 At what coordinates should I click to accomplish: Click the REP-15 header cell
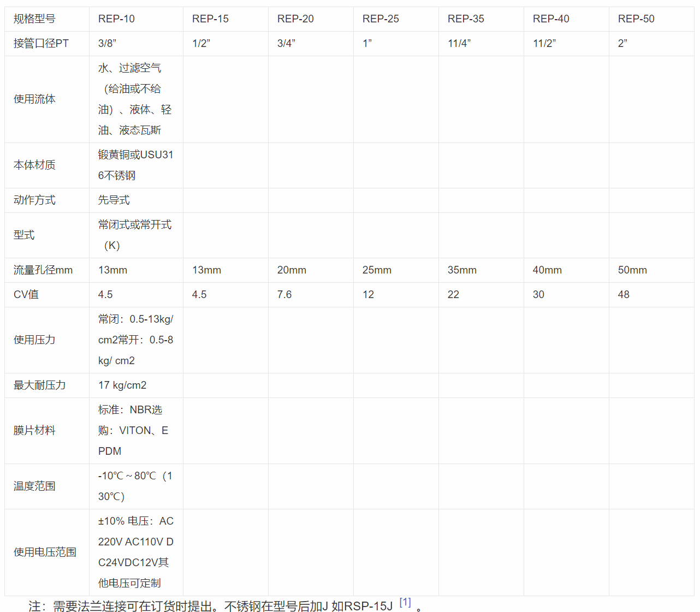point(210,19)
